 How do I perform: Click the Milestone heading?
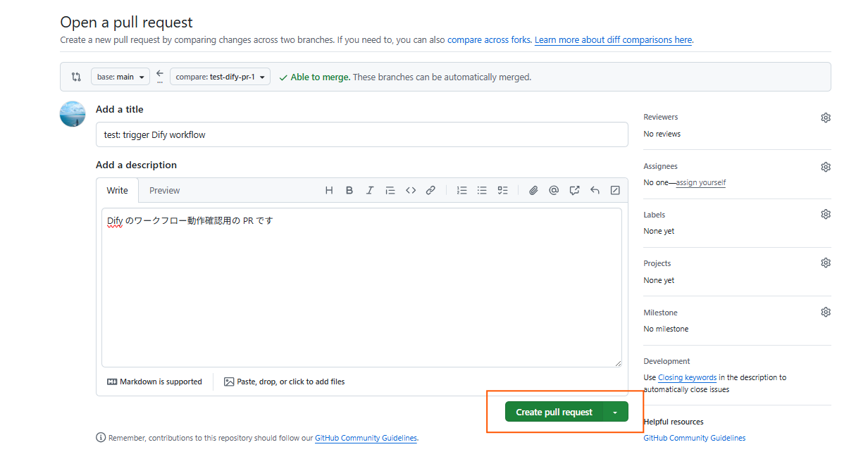tap(661, 313)
